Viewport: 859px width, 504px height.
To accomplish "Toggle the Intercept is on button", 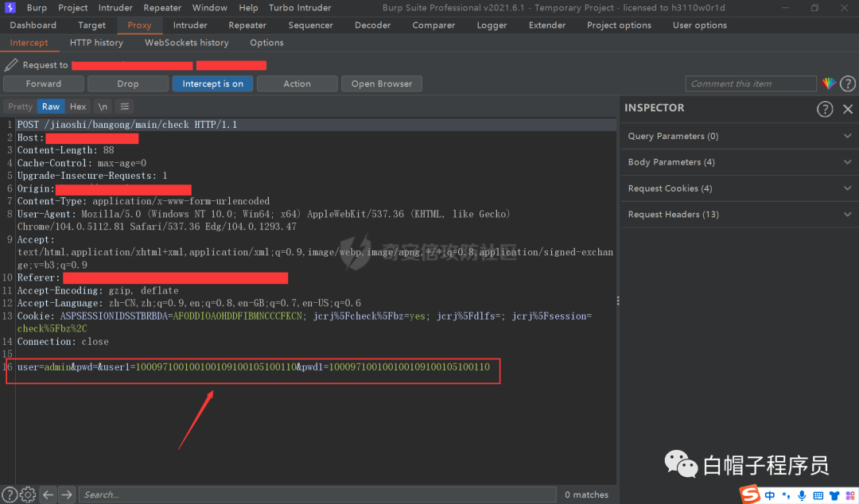I will pos(212,83).
